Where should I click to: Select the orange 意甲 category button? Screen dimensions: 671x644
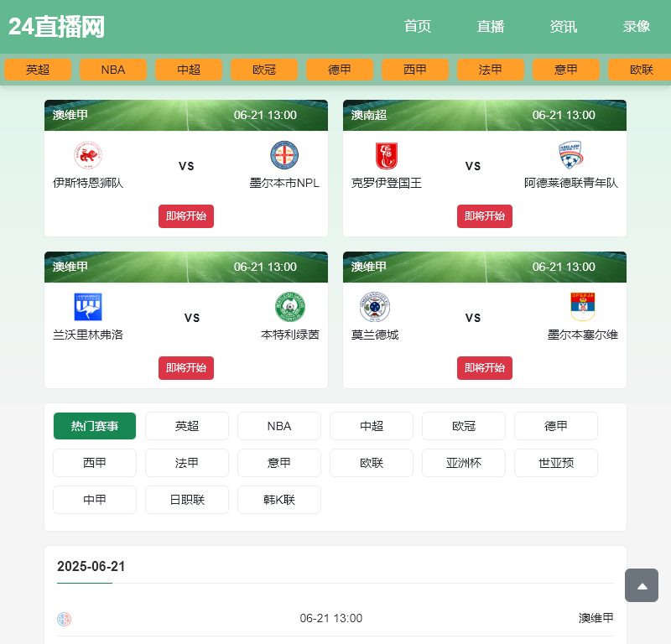click(566, 70)
